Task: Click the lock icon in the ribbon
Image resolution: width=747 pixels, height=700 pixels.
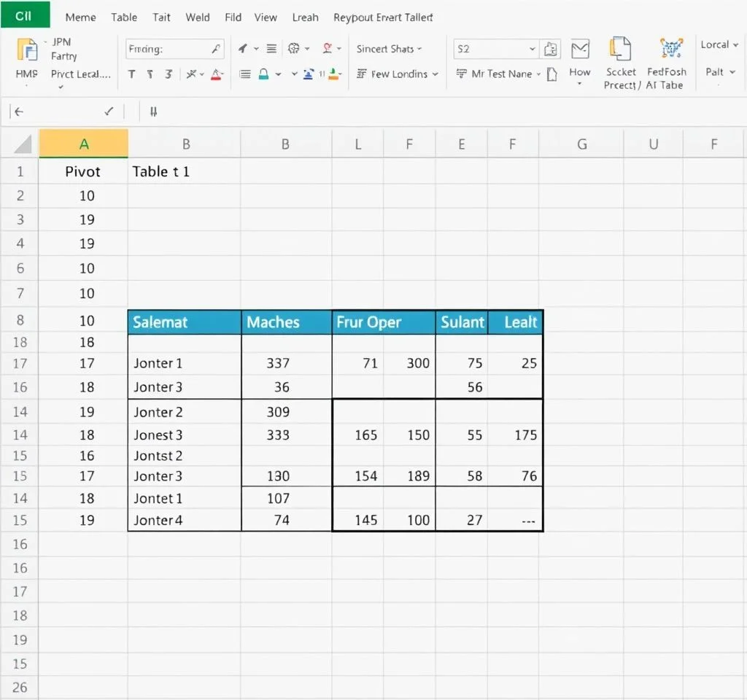Action: tap(263, 74)
